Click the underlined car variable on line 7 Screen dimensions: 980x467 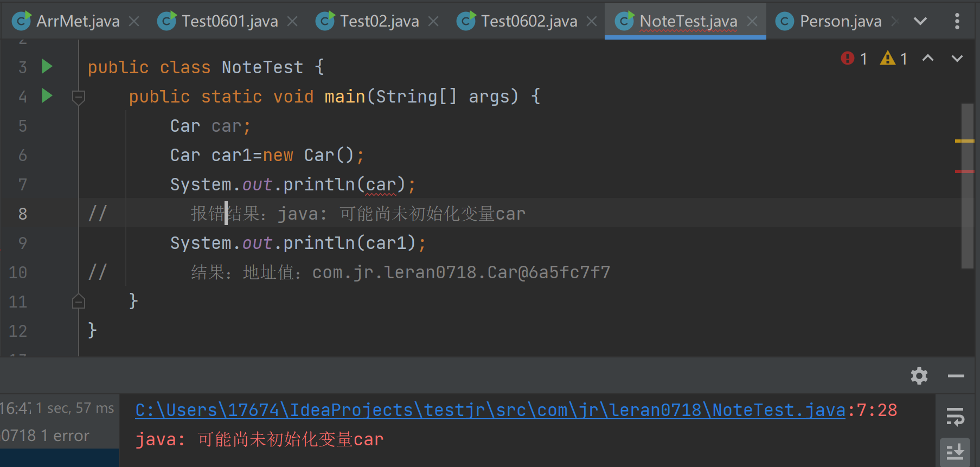point(381,185)
